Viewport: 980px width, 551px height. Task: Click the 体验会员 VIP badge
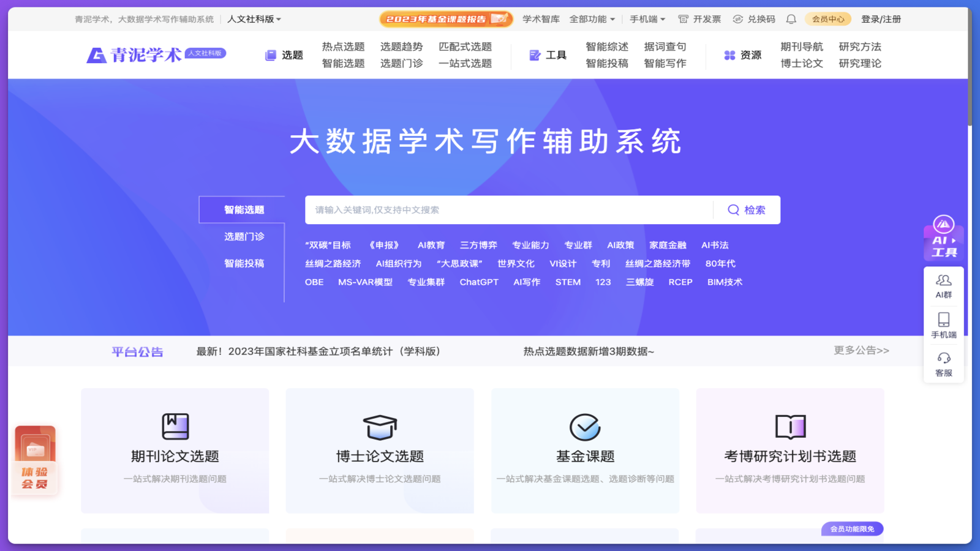[35, 458]
